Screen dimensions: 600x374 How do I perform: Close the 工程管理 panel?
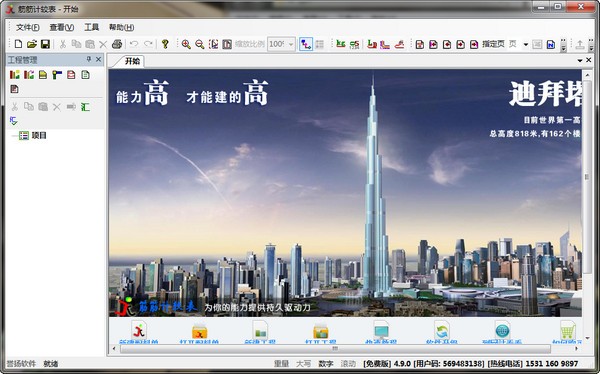98,59
